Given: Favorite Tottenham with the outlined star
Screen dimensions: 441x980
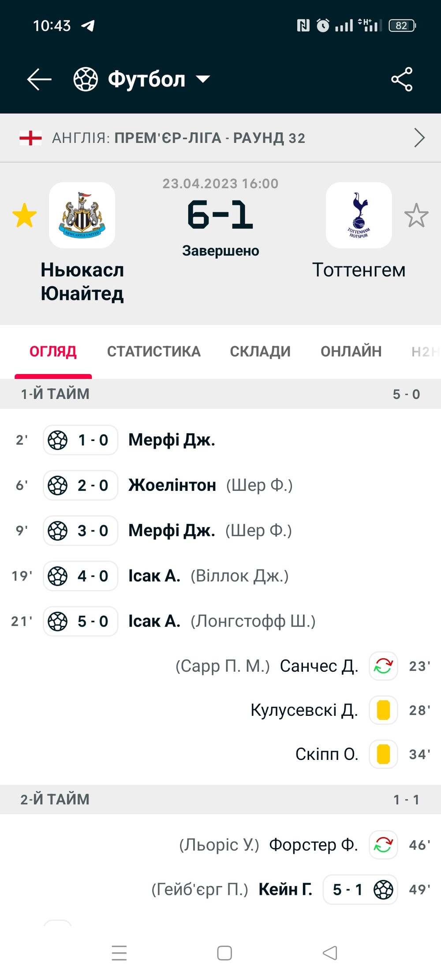Looking at the screenshot, I should click(x=416, y=215).
